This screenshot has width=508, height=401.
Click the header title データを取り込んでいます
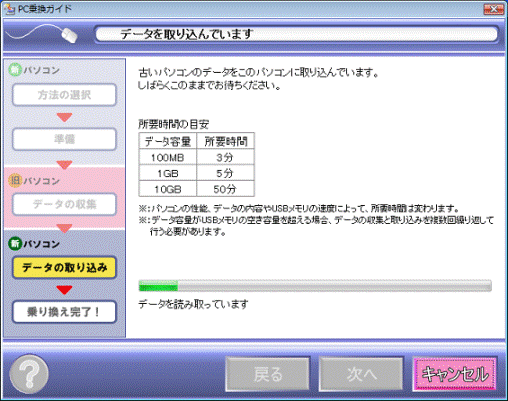point(187,34)
